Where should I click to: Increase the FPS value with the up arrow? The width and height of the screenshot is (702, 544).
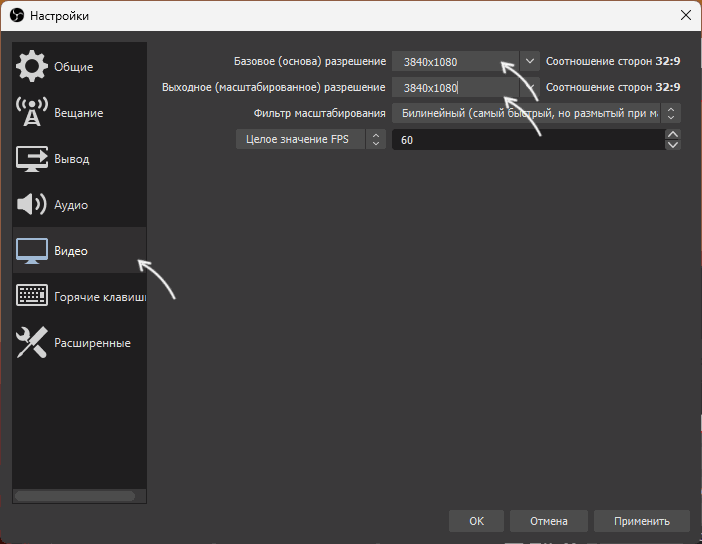[673, 135]
